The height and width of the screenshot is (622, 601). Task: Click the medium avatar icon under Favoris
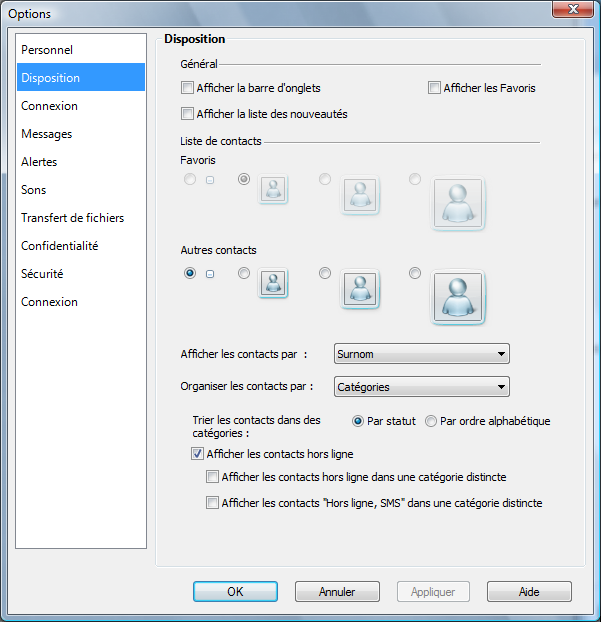coord(359,194)
